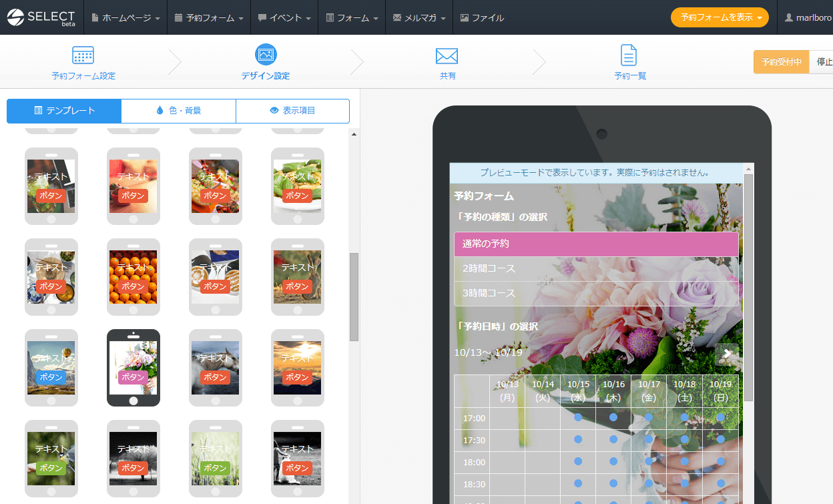Go to next week in preview calendar
This screenshot has height=504, width=833.
(726, 353)
